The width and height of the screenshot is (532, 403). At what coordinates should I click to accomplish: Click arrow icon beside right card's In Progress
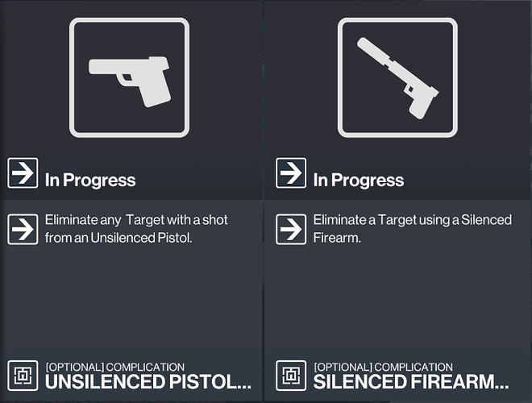click(291, 173)
